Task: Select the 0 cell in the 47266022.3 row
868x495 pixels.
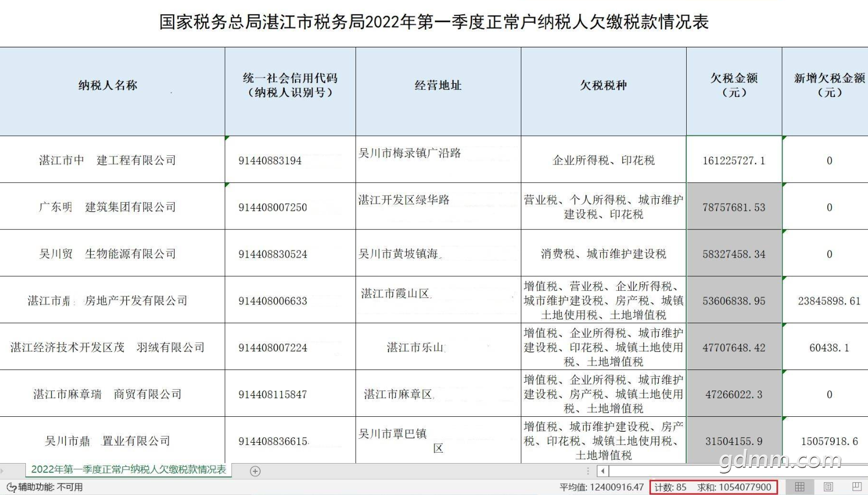Action: coord(825,394)
